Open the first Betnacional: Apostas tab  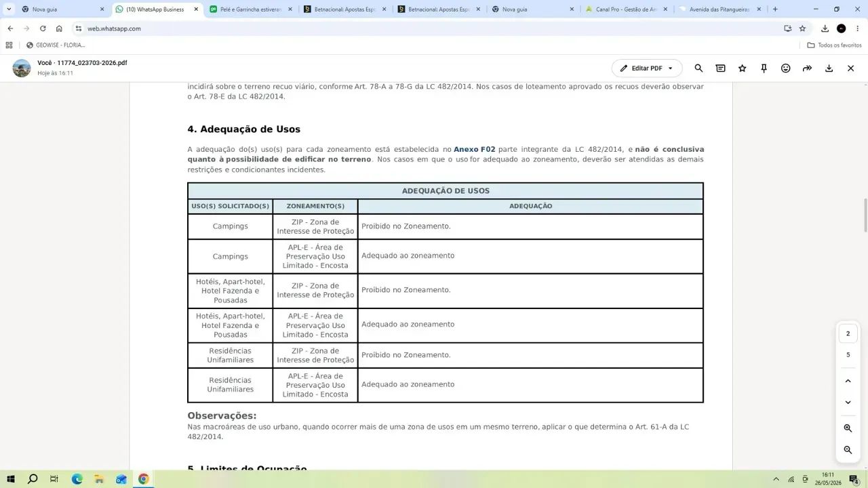coord(345,9)
